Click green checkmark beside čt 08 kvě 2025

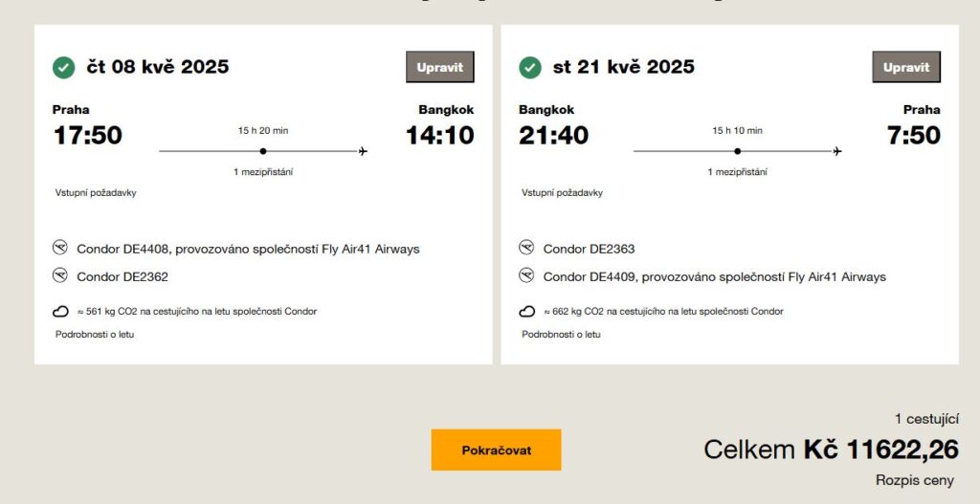tap(63, 67)
